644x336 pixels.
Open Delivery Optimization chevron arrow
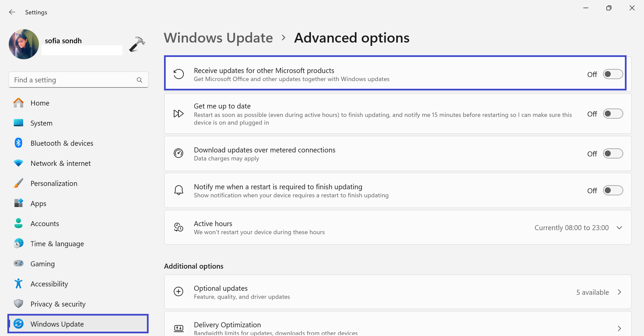click(619, 328)
